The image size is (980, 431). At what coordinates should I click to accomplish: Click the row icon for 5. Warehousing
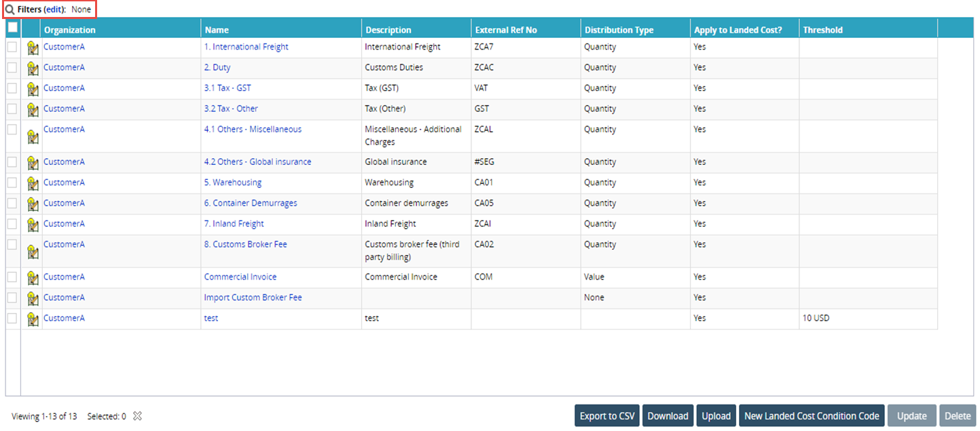point(32,183)
